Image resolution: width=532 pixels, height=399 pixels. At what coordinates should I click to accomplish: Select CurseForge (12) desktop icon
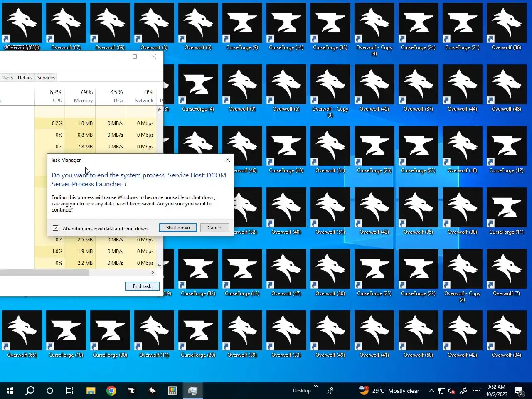(507, 150)
